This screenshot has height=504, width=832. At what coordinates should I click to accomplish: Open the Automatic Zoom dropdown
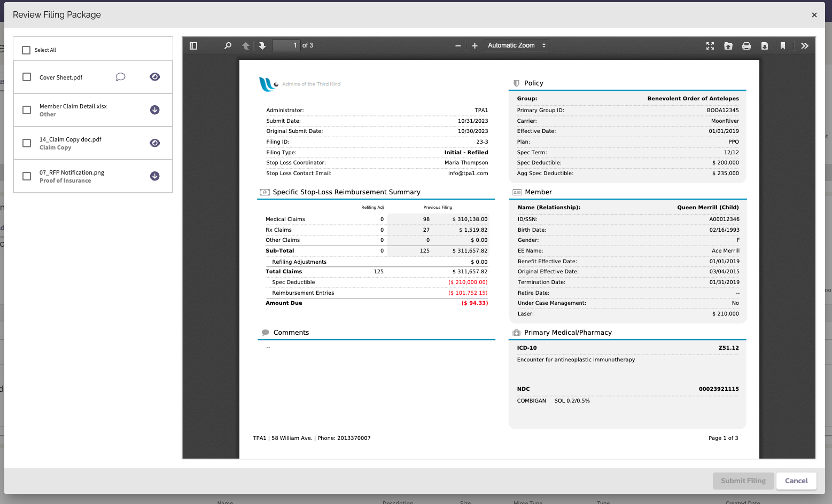coord(516,45)
